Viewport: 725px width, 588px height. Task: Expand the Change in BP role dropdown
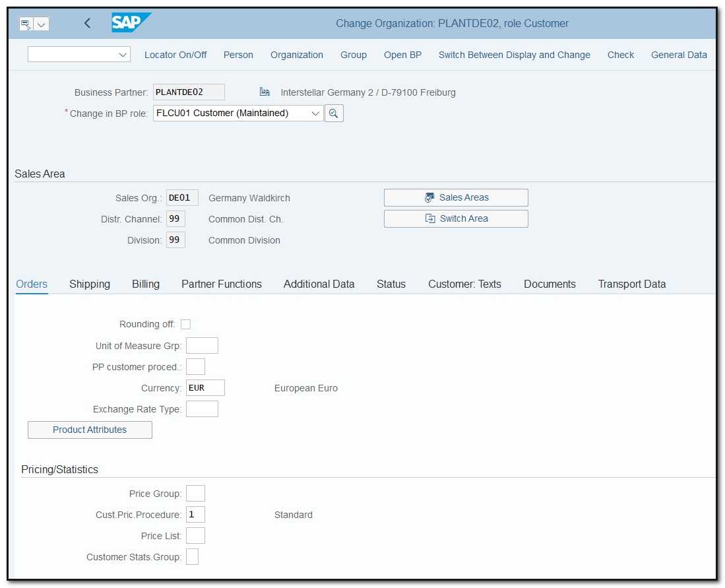tap(315, 114)
